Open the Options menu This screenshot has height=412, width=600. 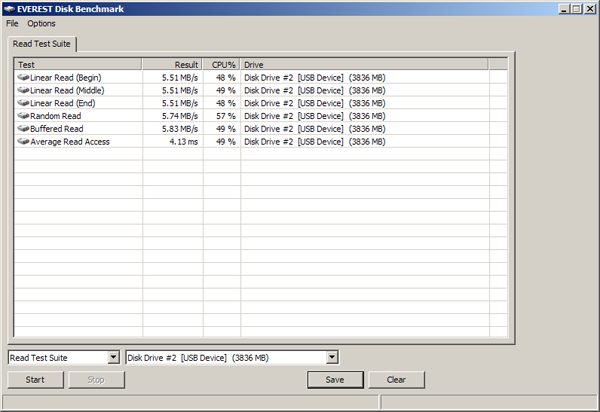point(41,24)
